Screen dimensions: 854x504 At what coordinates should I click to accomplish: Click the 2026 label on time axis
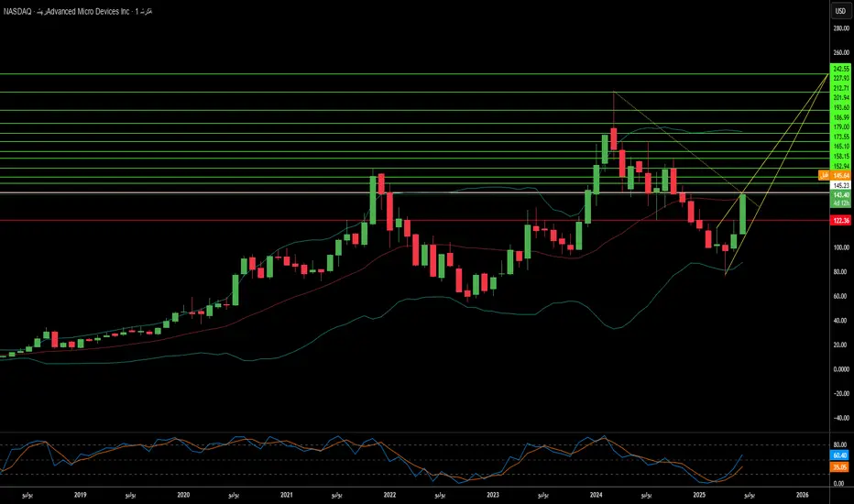click(x=803, y=495)
